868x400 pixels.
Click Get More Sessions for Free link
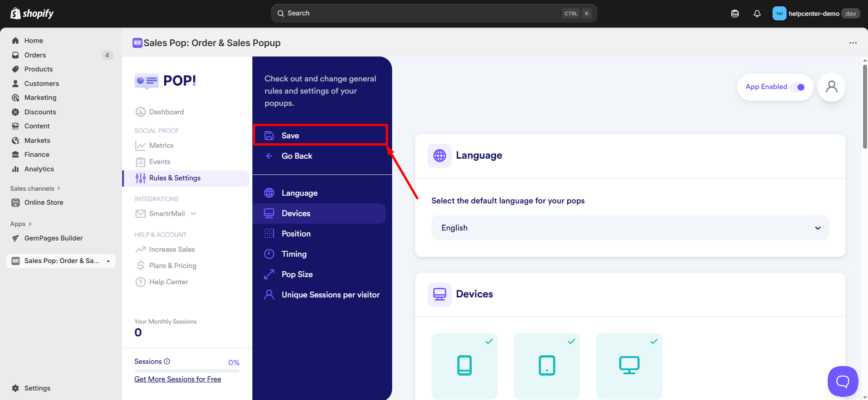click(177, 379)
